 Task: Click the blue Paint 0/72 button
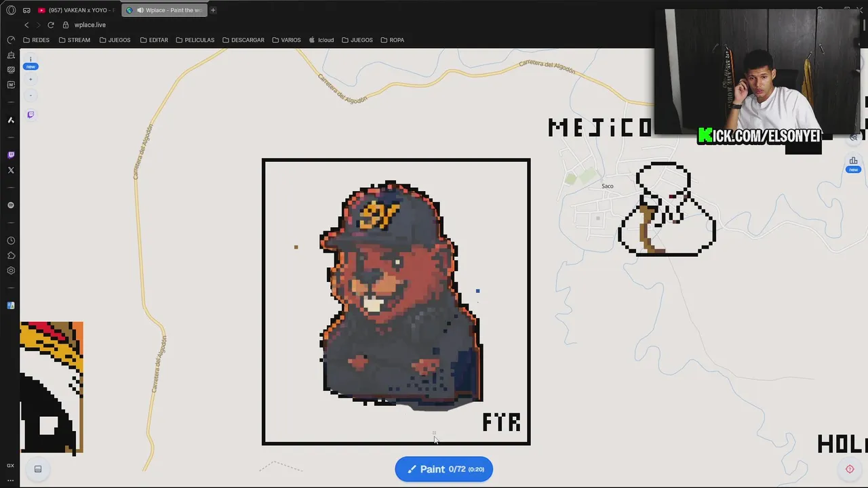click(x=444, y=469)
